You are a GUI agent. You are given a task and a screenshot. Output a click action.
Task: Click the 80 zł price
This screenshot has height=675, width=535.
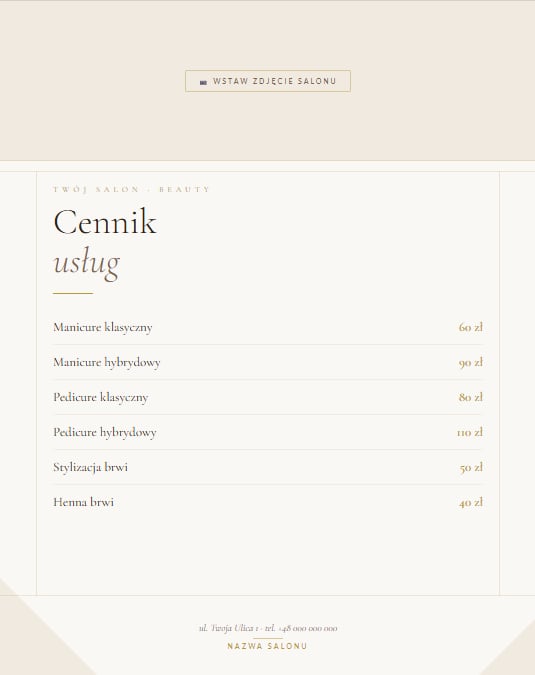pyautogui.click(x=470, y=397)
